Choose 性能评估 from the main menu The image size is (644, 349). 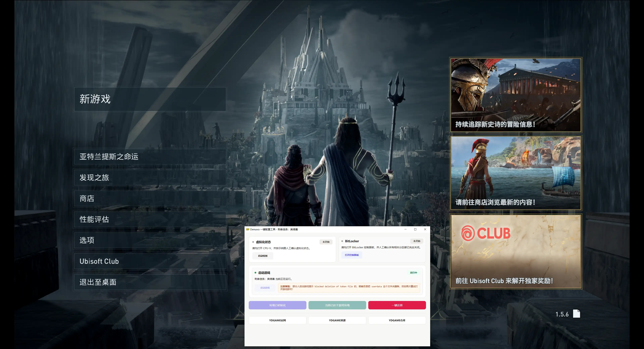(x=150, y=219)
